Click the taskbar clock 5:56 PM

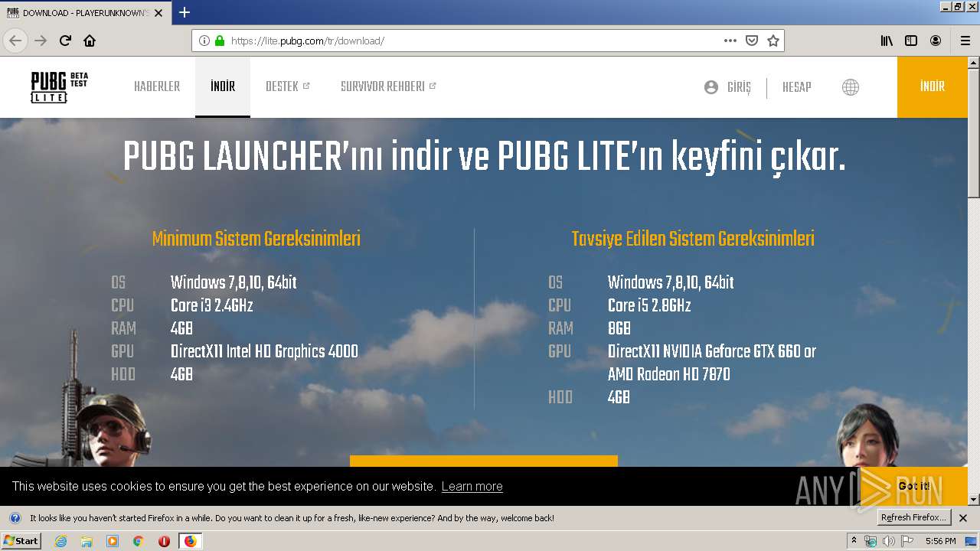[x=940, y=541]
